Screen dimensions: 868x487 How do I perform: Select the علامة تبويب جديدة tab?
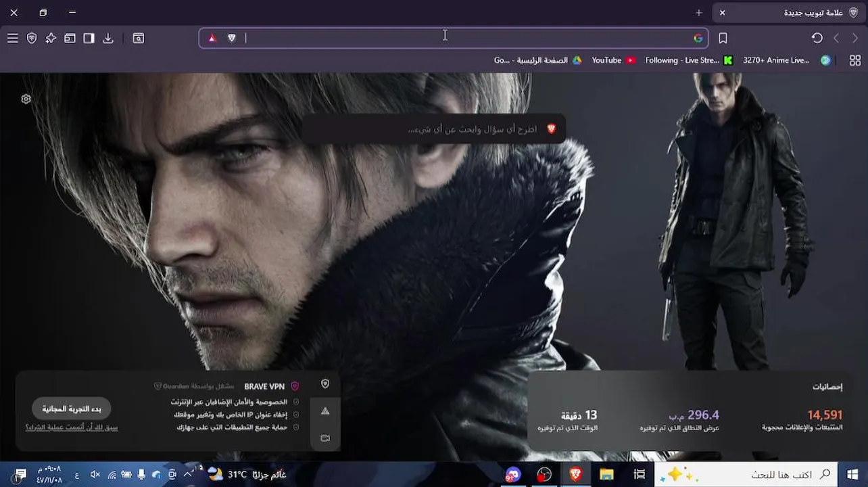click(788, 13)
